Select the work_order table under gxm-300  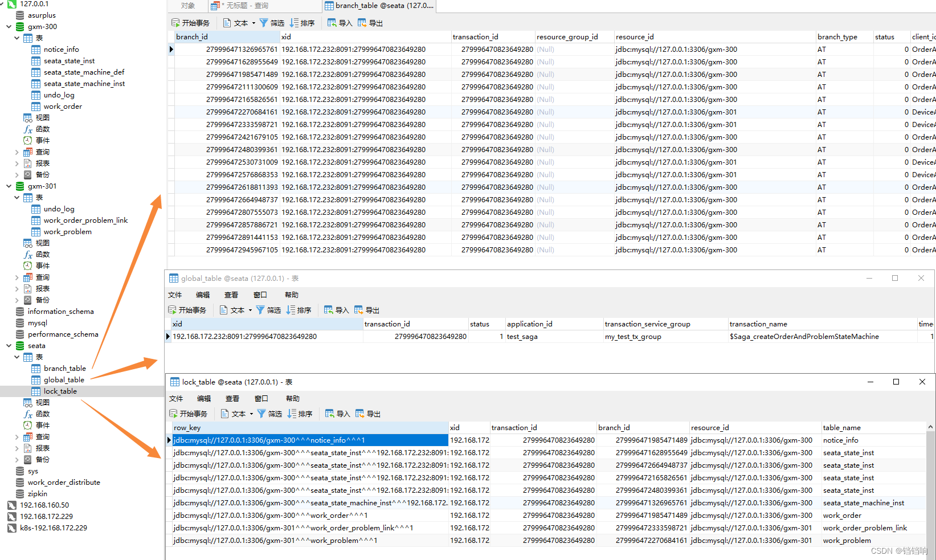pos(63,107)
